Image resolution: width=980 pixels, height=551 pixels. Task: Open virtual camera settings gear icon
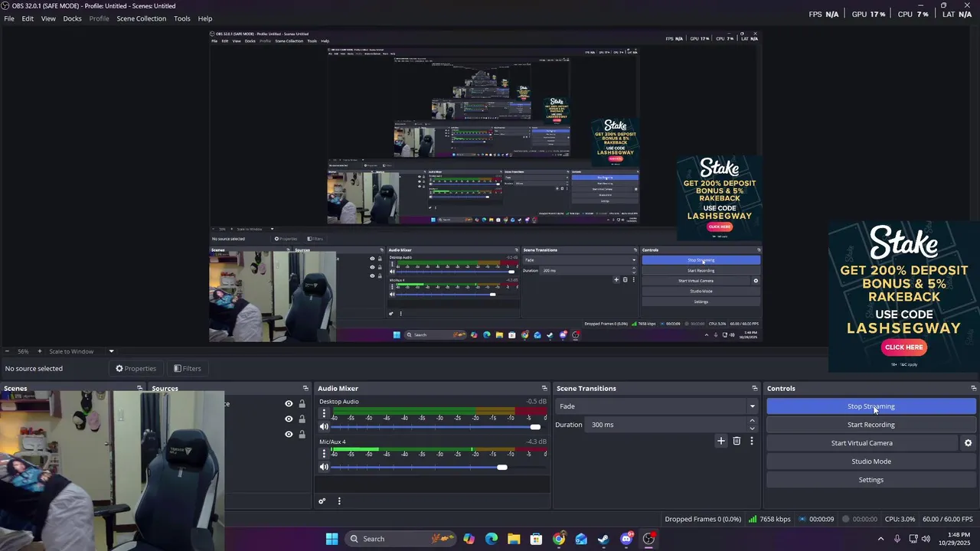[968, 443]
